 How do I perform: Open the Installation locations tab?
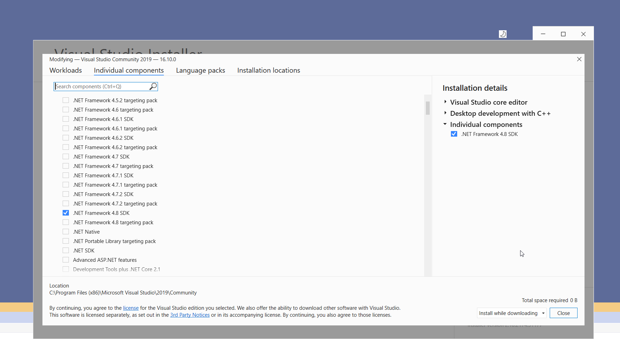coord(268,70)
